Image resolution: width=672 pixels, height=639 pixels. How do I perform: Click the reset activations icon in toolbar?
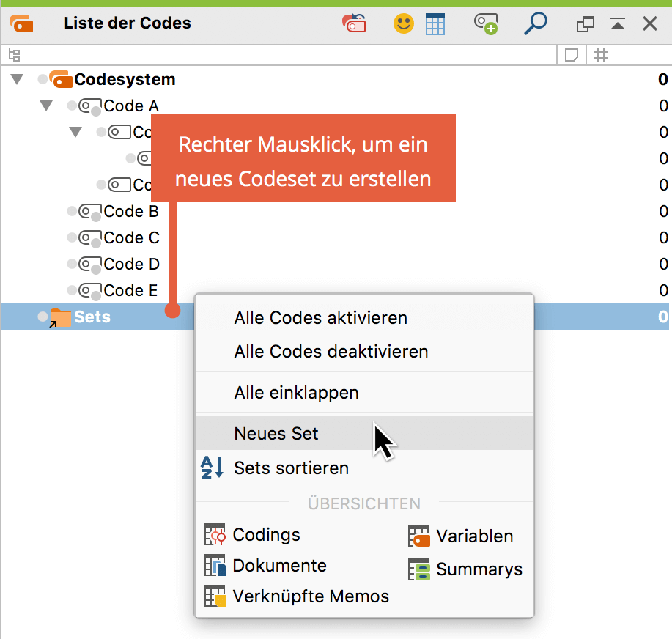pyautogui.click(x=354, y=23)
